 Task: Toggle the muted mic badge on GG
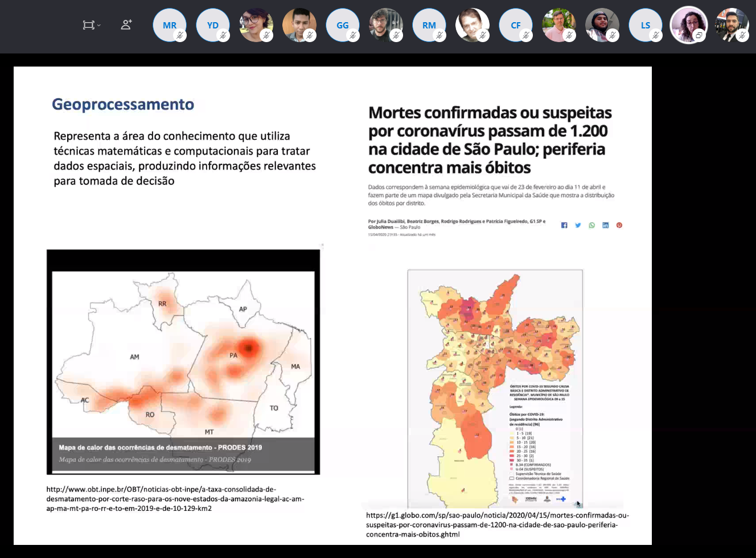353,35
